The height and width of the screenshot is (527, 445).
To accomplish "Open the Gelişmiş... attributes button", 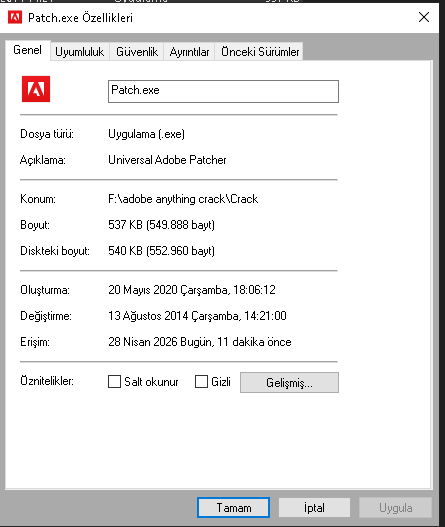I will point(289,382).
